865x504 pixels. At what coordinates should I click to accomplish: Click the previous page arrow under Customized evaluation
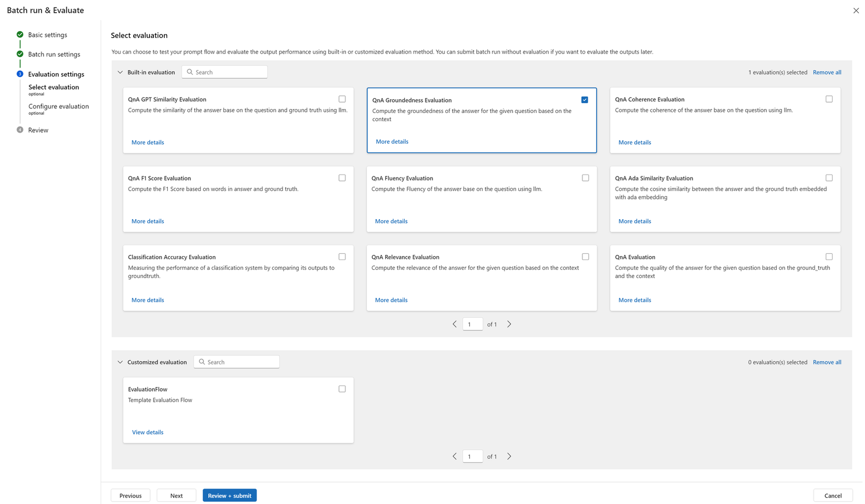454,456
